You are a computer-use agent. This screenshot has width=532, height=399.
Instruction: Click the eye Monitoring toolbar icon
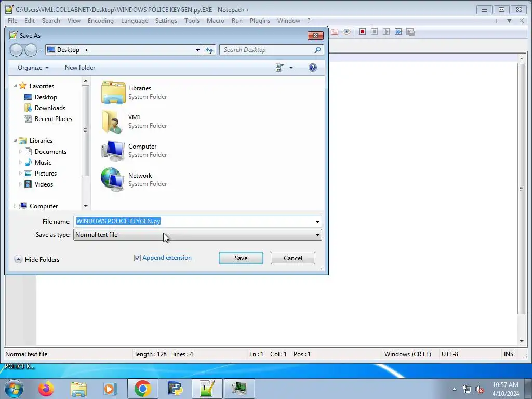[347, 32]
